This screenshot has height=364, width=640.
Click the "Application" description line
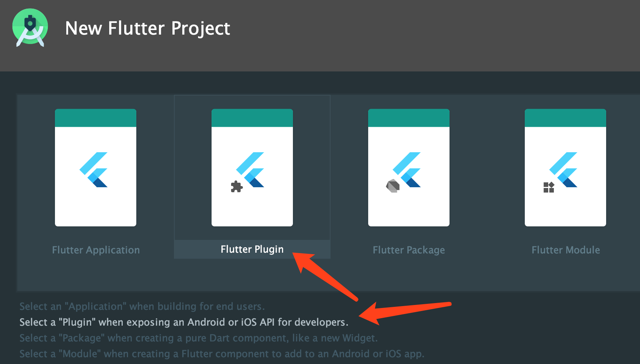pos(142,306)
